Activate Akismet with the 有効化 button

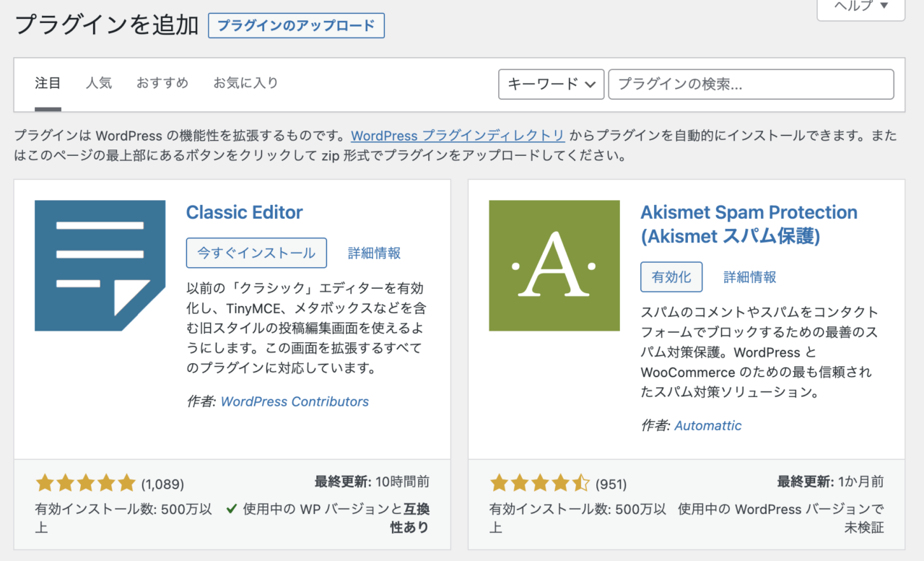tap(671, 277)
